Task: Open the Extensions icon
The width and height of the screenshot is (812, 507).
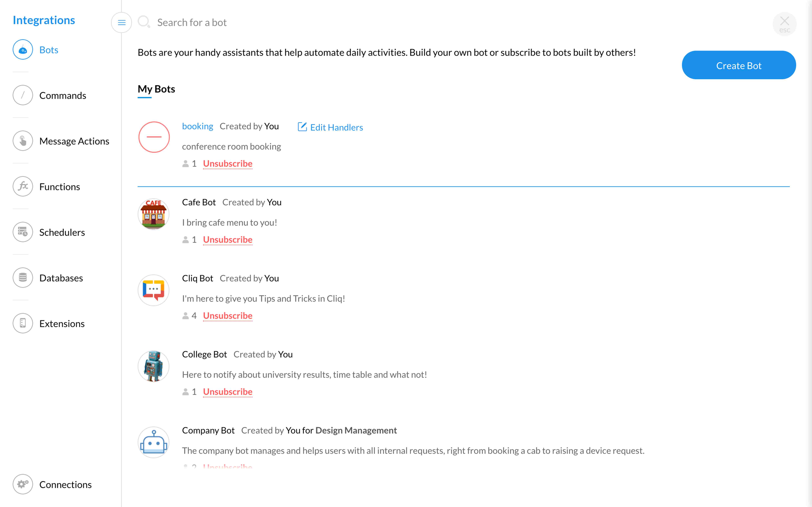Action: [x=23, y=323]
